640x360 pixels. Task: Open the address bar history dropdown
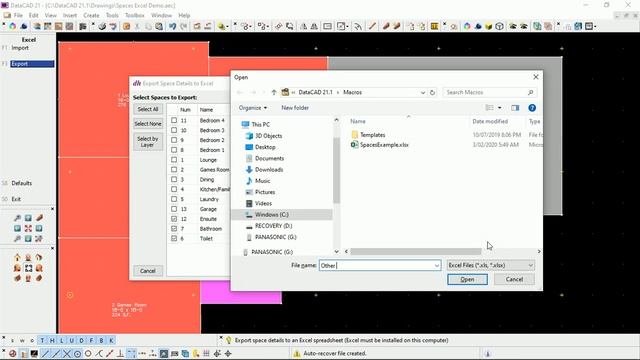point(423,92)
